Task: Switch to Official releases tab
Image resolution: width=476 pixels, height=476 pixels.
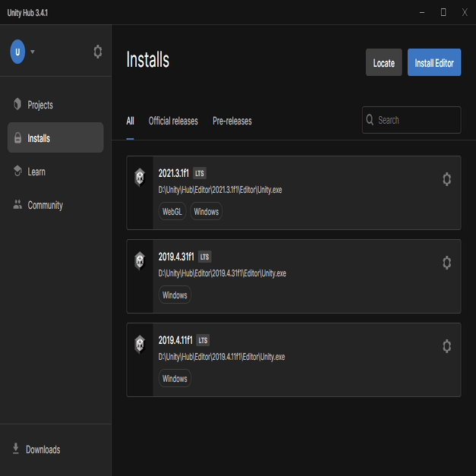Action: (173, 121)
